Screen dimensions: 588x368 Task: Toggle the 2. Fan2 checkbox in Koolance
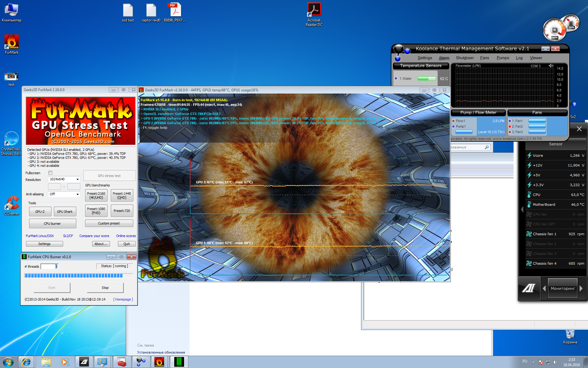coord(510,126)
